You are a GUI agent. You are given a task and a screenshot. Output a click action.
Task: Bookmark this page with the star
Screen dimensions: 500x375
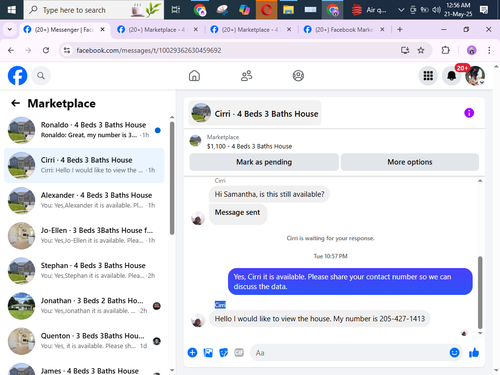[421, 50]
